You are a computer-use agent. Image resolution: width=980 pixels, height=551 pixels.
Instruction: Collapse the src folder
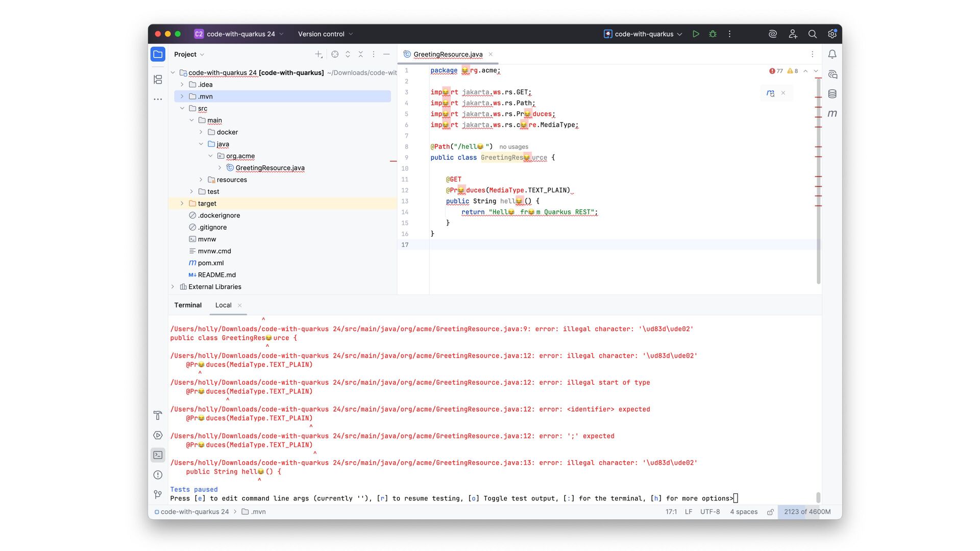[182, 109]
